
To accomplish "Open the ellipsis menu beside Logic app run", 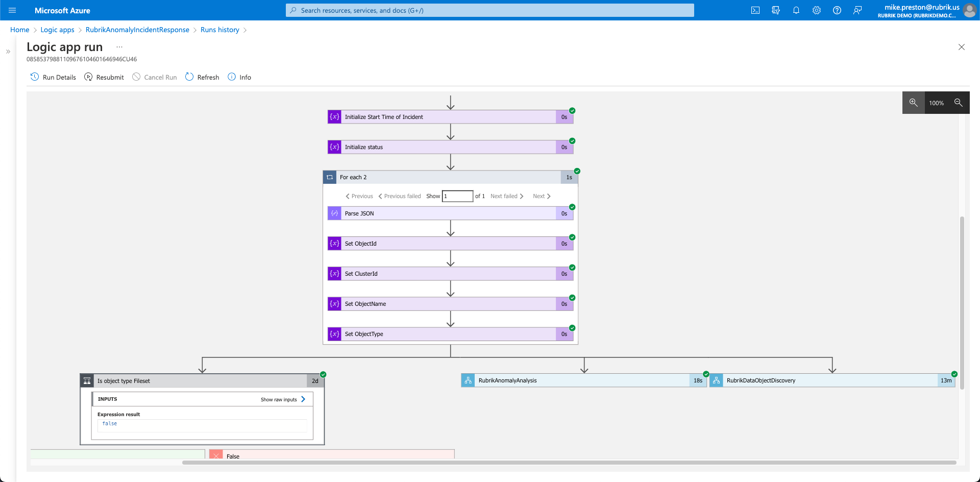I will click(x=119, y=46).
